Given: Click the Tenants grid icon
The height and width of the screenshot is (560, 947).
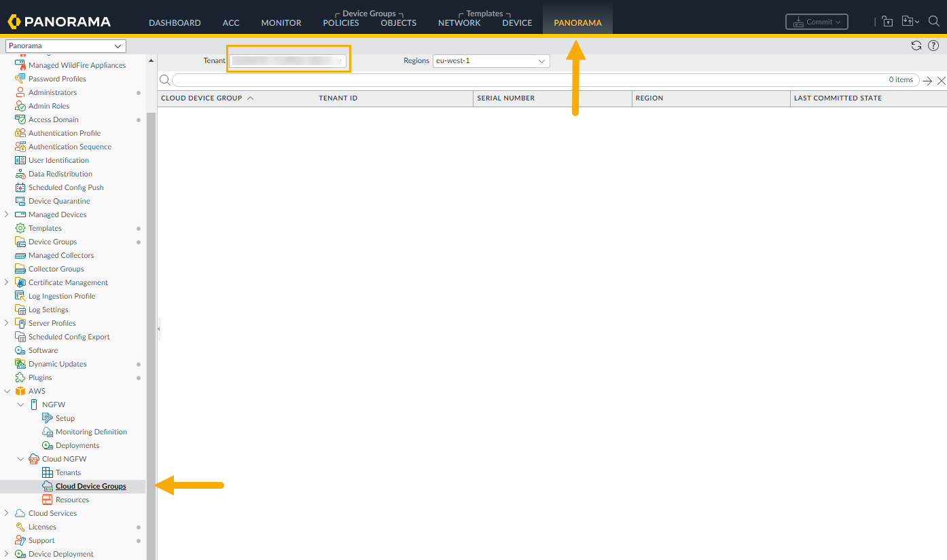Looking at the screenshot, I should click(x=48, y=472).
